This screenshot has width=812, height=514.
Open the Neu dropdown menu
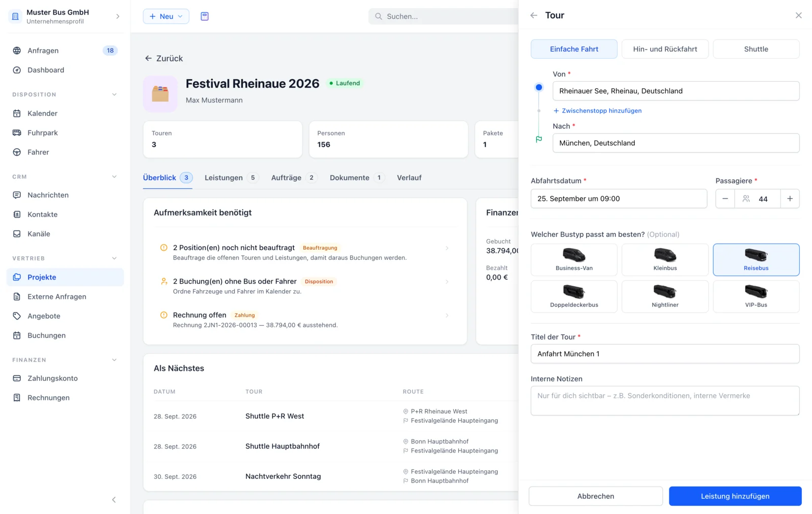pos(166,16)
